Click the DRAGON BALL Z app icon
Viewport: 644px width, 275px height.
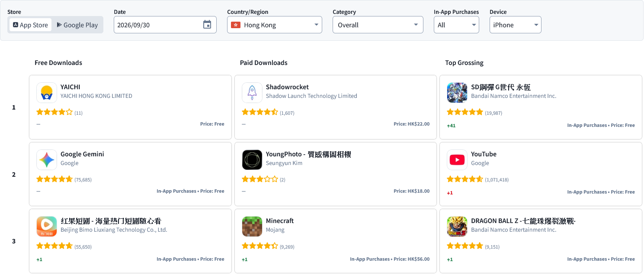[457, 226]
